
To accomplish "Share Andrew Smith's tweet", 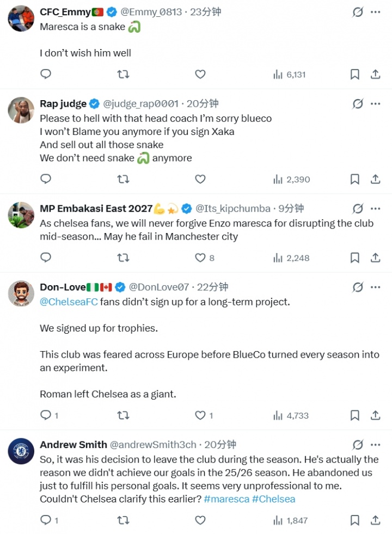I will coord(375,520).
